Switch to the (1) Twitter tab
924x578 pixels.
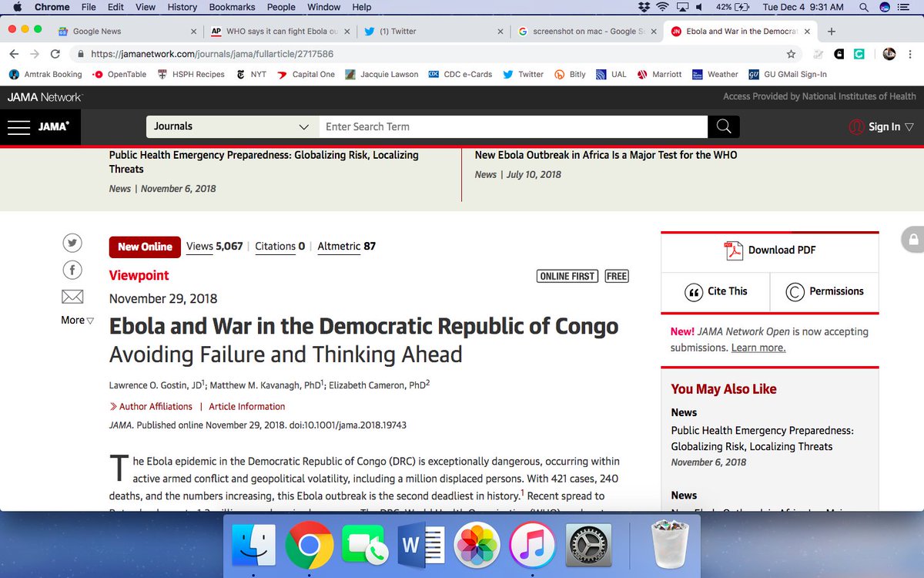[x=434, y=32]
